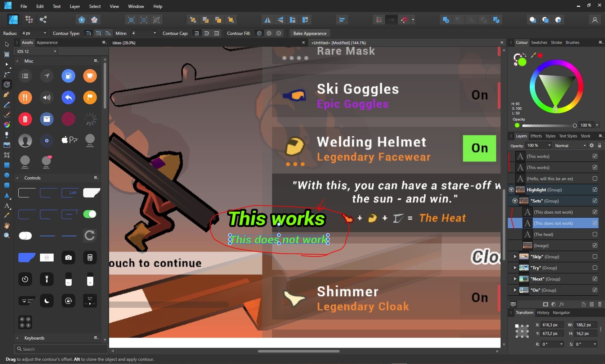Switch to the Swatches tab
Image resolution: width=605 pixels, height=364 pixels.
tap(539, 42)
